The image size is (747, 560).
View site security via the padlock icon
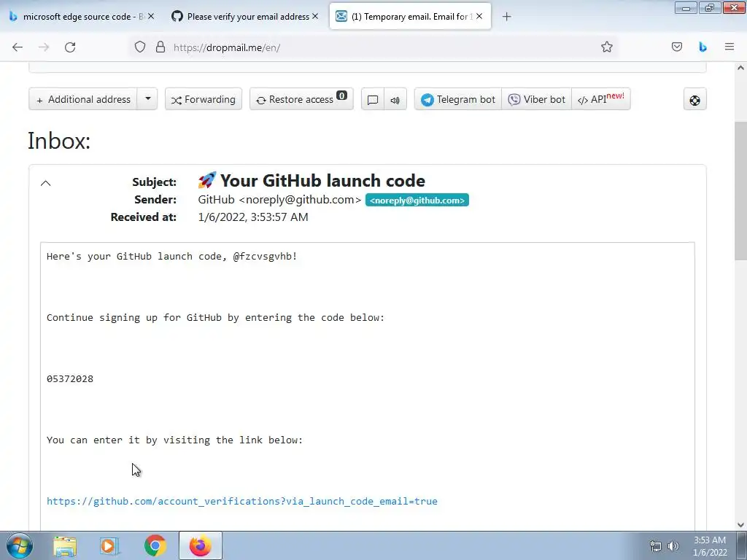pos(160,47)
